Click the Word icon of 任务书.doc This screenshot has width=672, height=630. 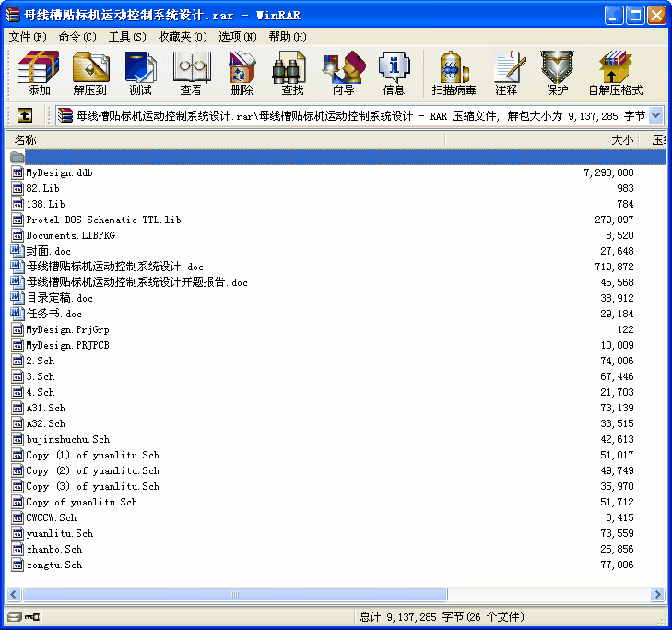(x=18, y=314)
